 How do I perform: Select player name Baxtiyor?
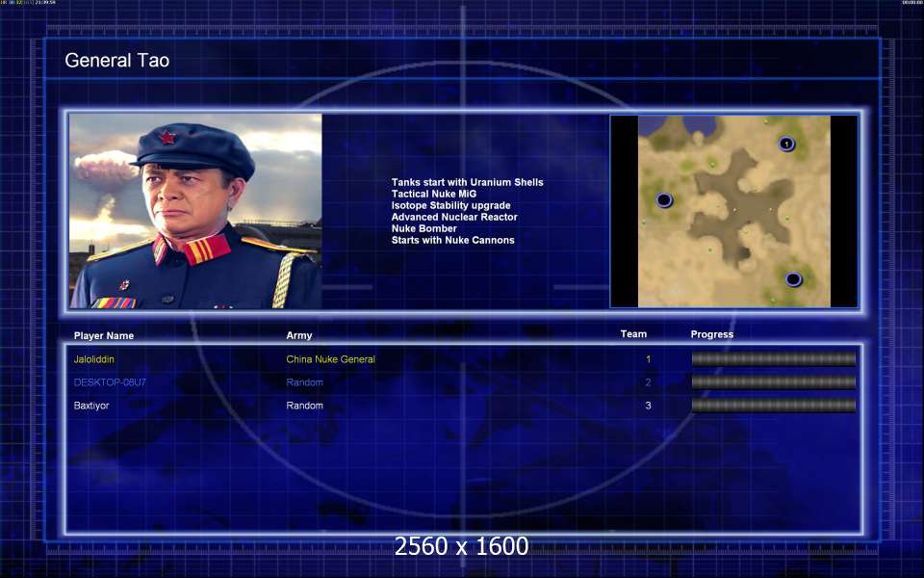tap(91, 406)
